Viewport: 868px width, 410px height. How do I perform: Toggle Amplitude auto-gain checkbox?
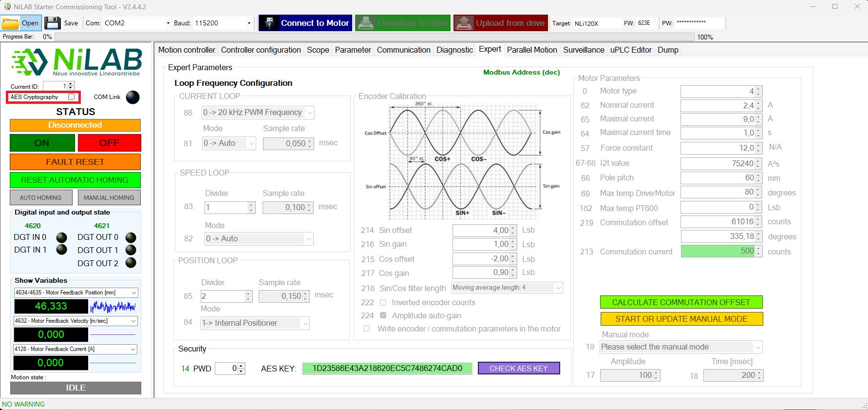pos(383,315)
